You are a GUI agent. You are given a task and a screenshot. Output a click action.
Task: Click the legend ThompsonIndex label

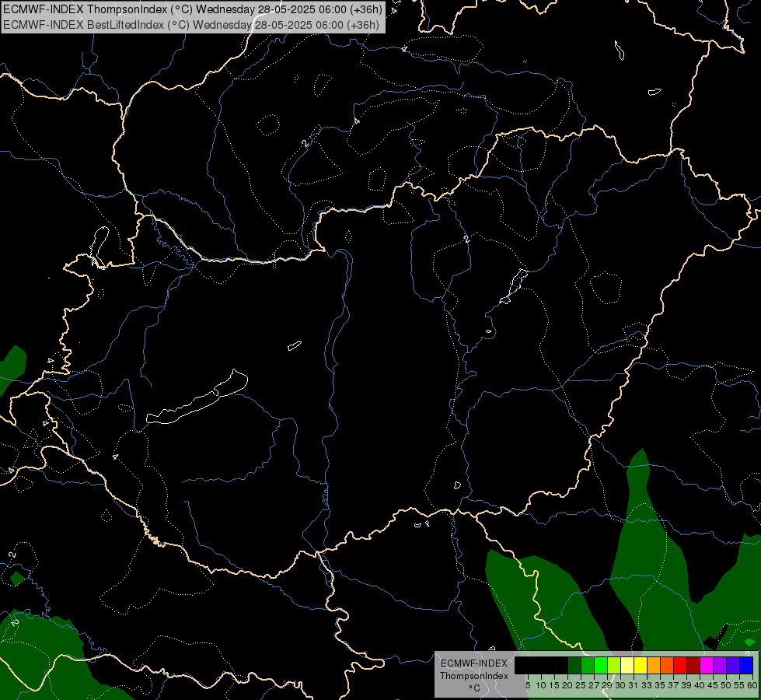[473, 676]
